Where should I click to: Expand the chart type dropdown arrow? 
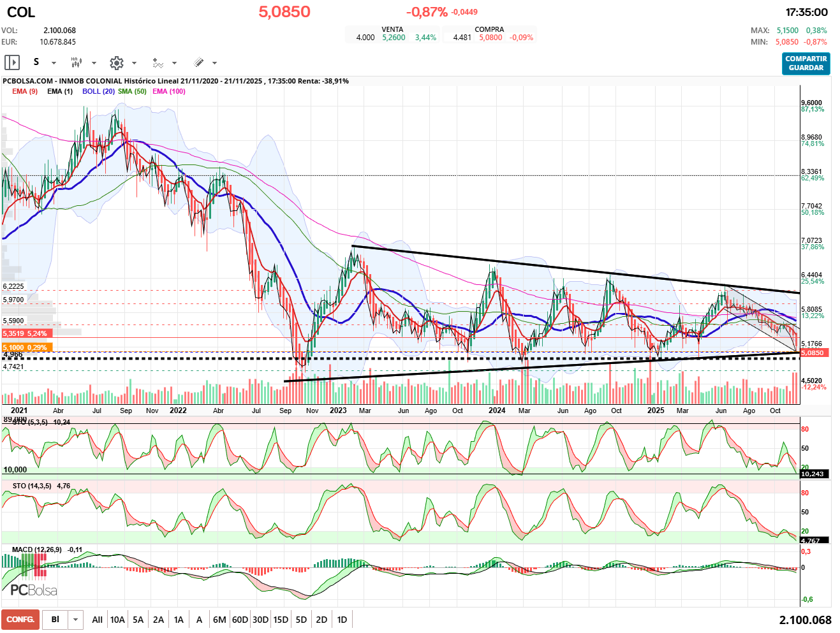94,63
